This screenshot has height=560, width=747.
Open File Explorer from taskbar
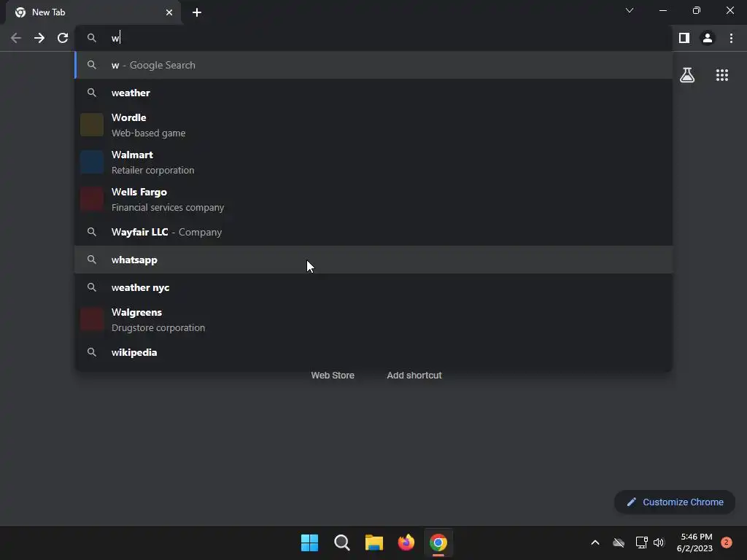(374, 542)
